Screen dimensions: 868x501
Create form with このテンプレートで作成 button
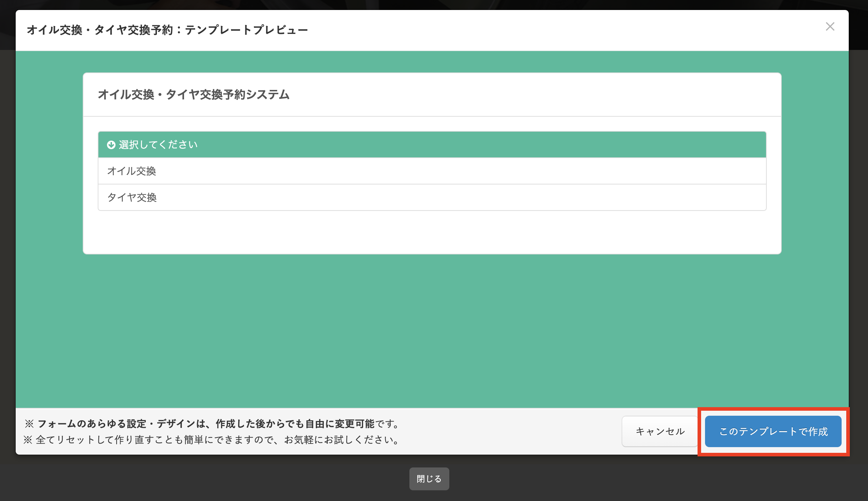click(773, 431)
